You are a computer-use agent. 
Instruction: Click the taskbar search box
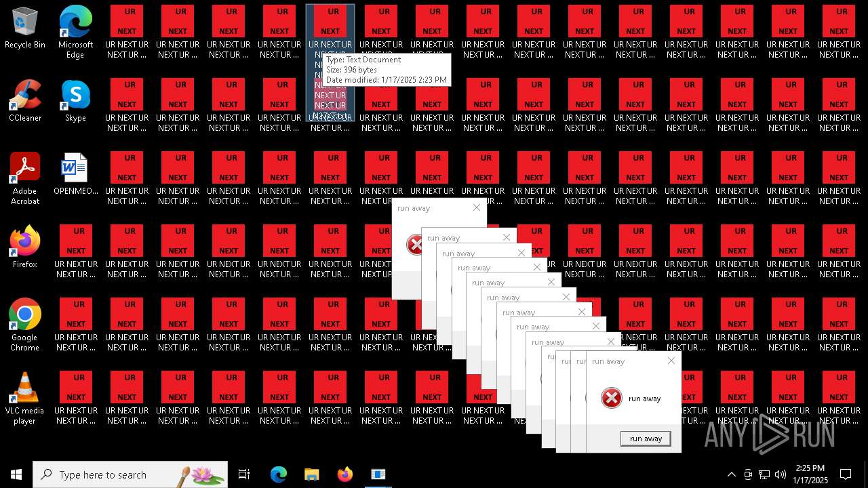pos(130,474)
